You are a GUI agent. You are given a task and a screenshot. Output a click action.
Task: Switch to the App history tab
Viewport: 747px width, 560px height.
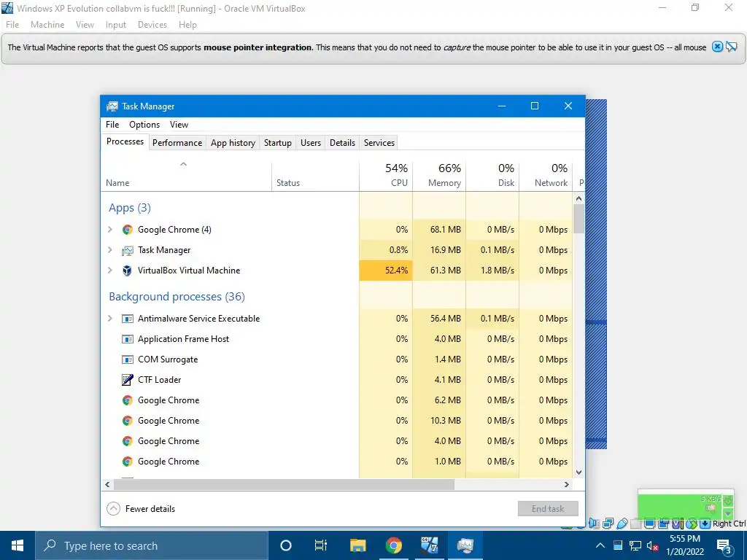[x=233, y=143]
